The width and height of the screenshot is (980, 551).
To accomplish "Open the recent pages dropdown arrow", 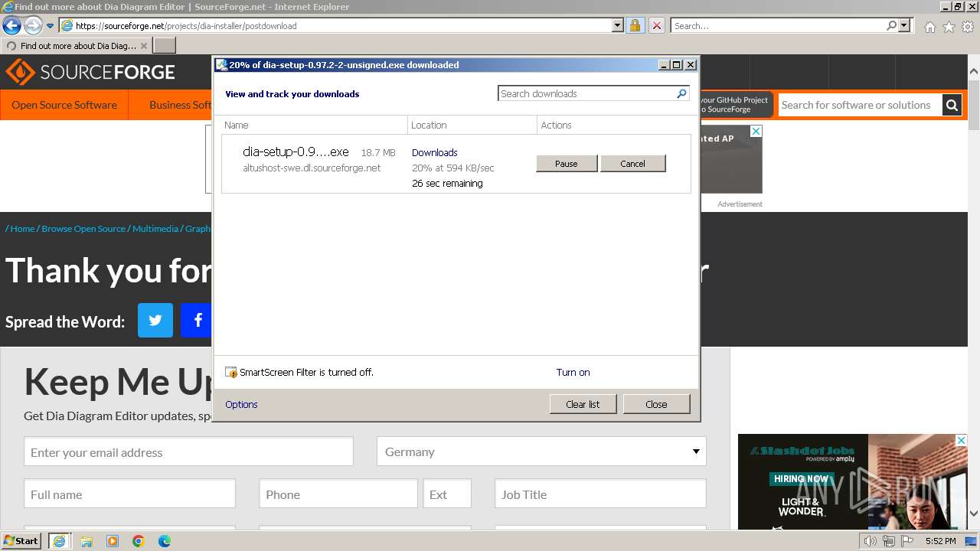I will coord(50,25).
